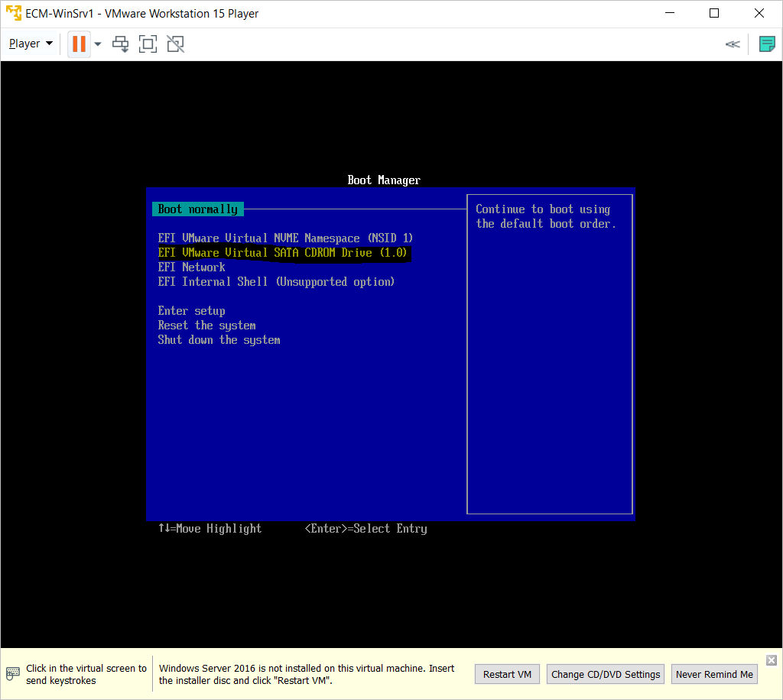Close the VMware Player window
The width and height of the screenshot is (783, 700).
click(759, 13)
